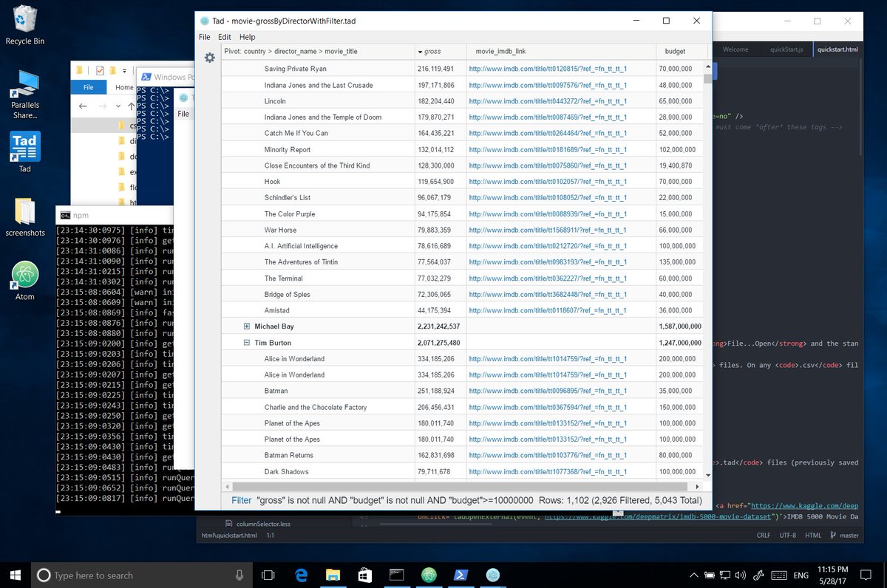Click Up arrow in File Explorer
Image resolution: width=887 pixels, height=588 pixels.
[x=132, y=106]
